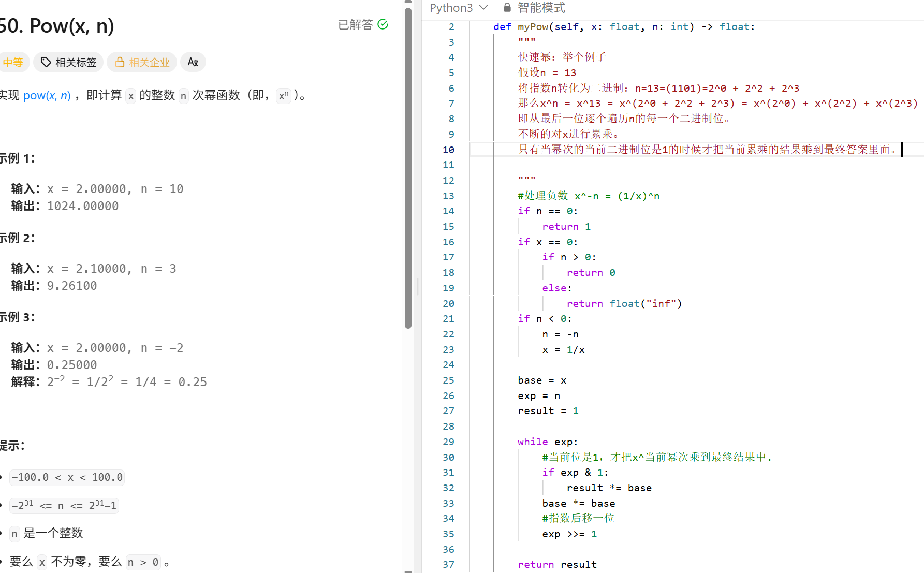Click output value 1024.00000 in example 1
The width and height of the screenshot is (924, 573).
[83, 206]
